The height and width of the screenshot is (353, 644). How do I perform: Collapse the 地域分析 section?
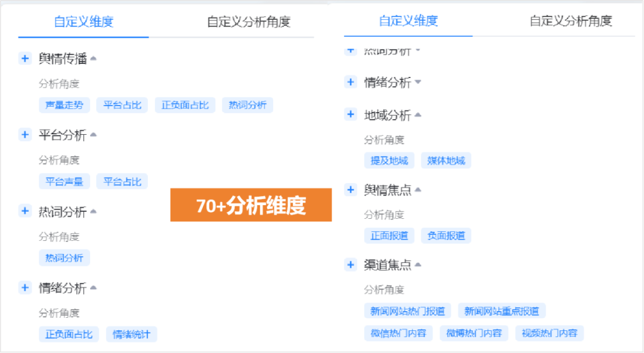point(417,114)
